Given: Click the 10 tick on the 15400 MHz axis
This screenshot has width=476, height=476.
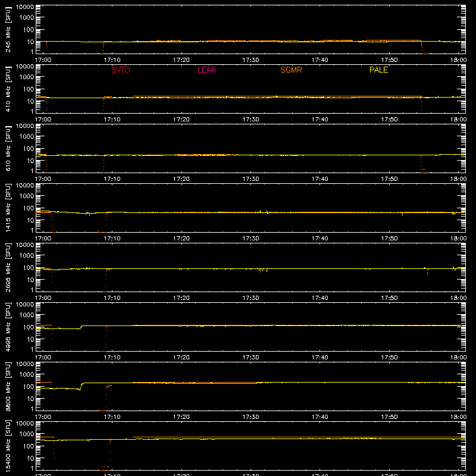Looking at the screenshot, I should (x=31, y=458).
